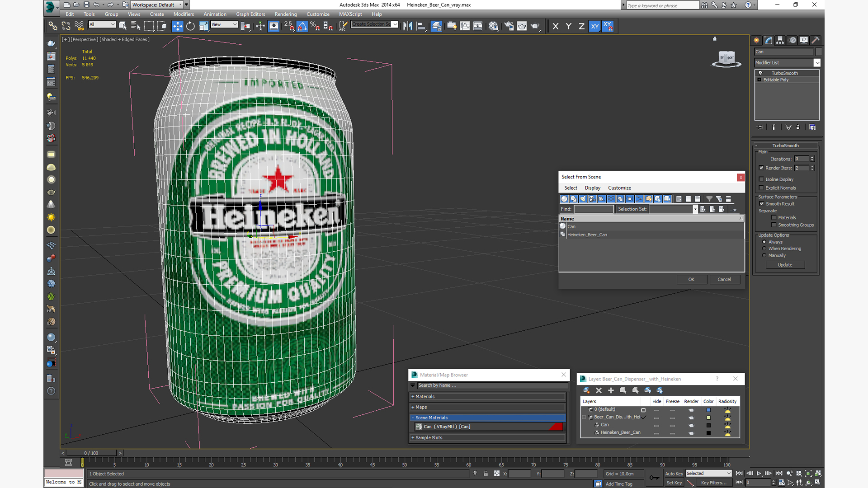Open the Material Editor icon
The height and width of the screenshot is (488, 868).
pos(493,26)
